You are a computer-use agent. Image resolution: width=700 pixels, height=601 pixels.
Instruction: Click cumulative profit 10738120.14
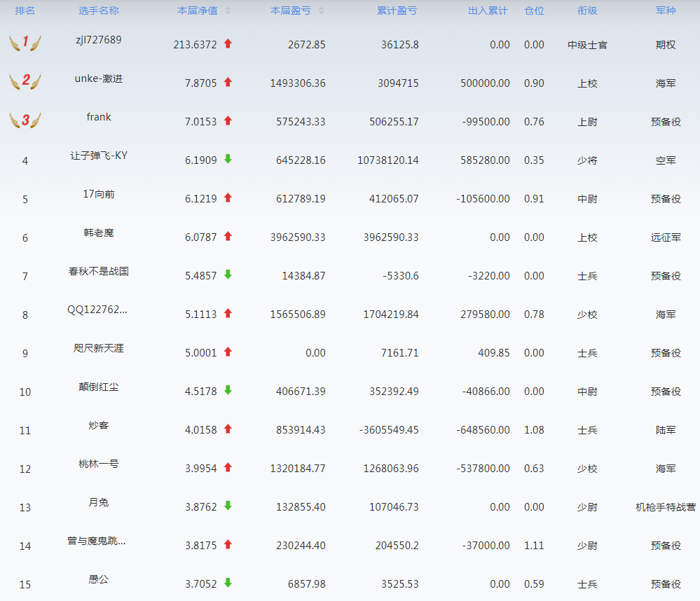tap(388, 160)
